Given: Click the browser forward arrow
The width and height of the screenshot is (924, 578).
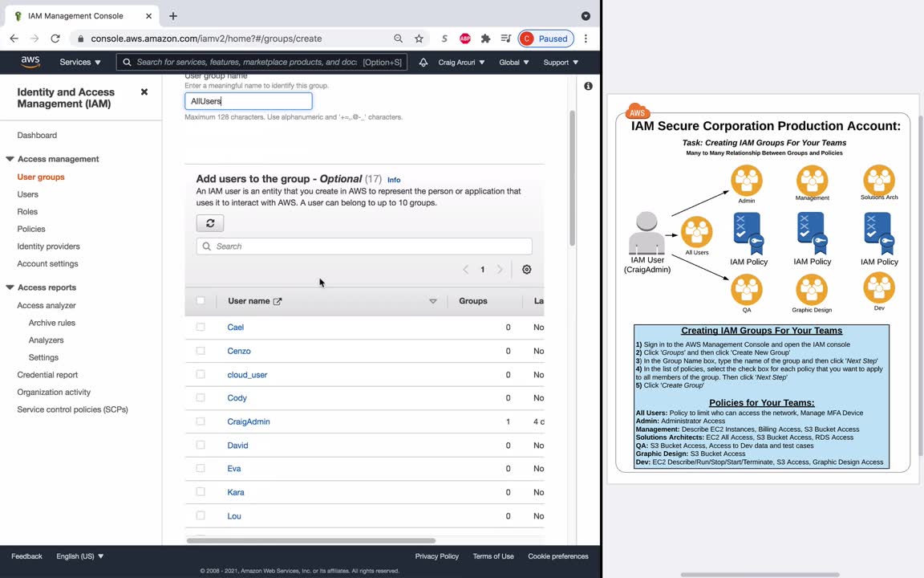Looking at the screenshot, I should (34, 39).
